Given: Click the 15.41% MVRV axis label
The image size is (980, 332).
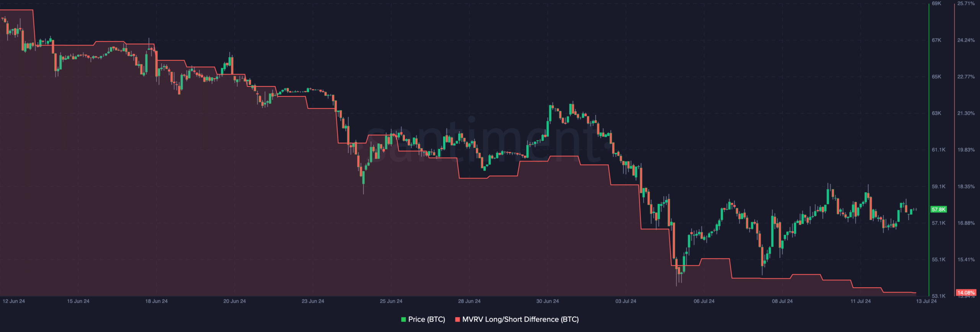Looking at the screenshot, I should (966, 260).
